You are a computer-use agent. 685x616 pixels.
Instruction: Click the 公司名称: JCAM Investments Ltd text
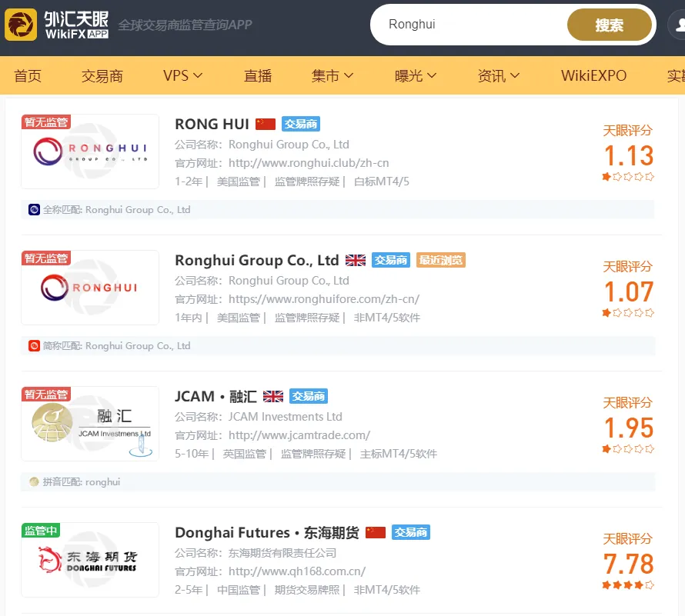[258, 417]
